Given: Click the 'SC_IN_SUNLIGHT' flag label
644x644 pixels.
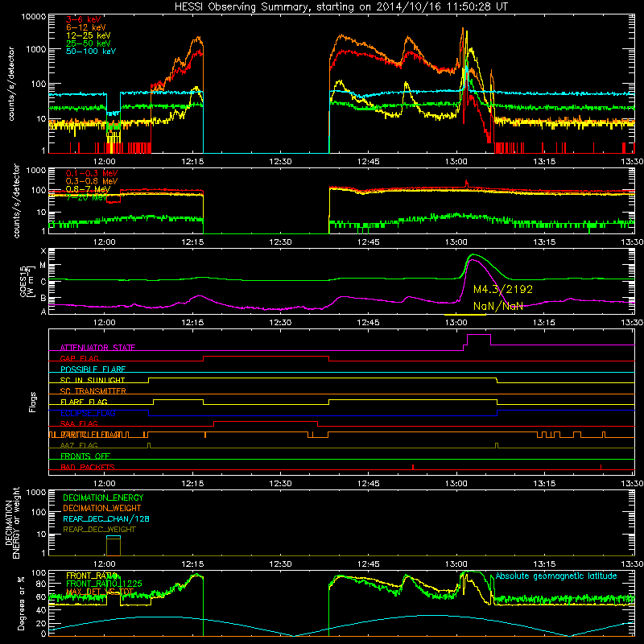Looking at the screenshot, I should tap(93, 380).
